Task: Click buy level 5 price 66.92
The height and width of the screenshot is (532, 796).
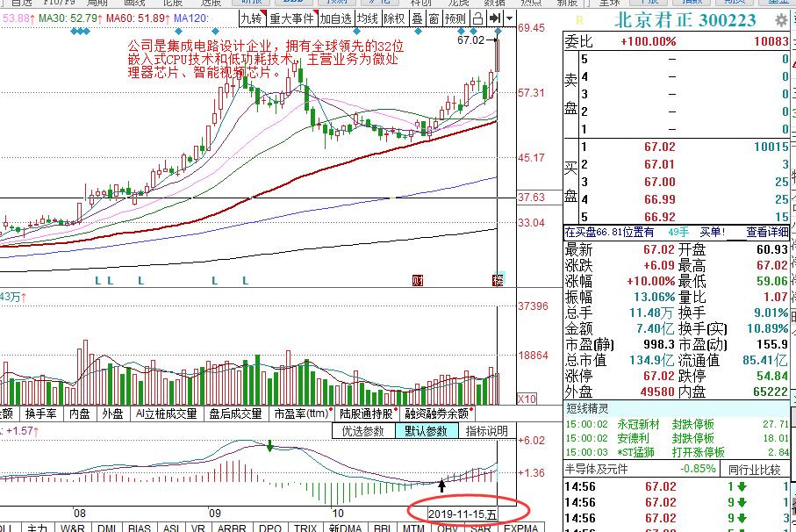Action: [660, 217]
